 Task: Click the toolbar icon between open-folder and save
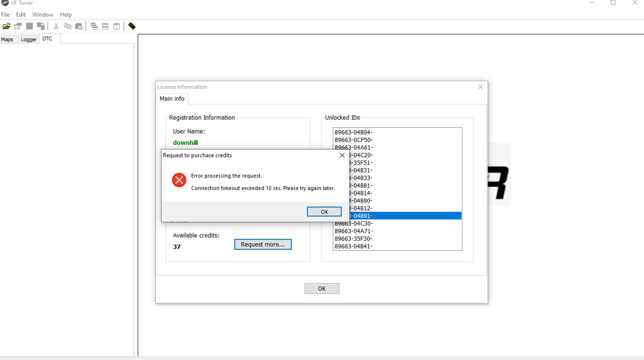coord(18,26)
